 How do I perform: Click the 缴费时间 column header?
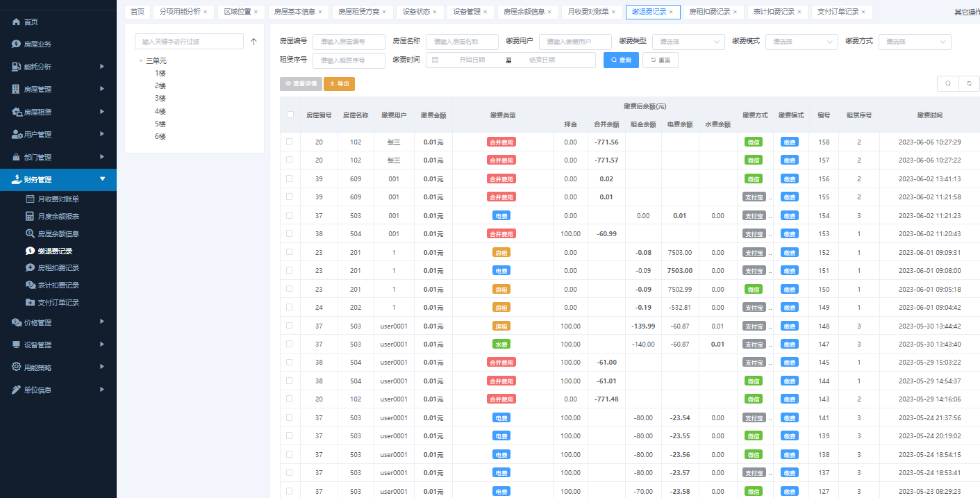[929, 115]
